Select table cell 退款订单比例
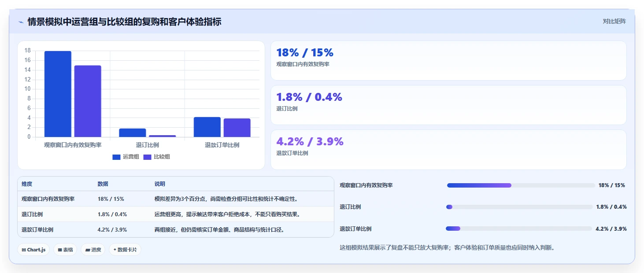The width and height of the screenshot is (644, 273). coord(37,230)
